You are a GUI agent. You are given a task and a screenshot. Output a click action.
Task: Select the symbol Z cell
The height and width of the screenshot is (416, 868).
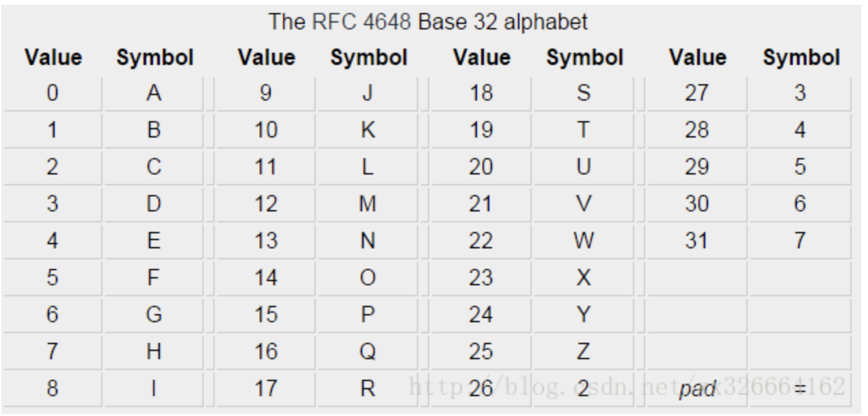[583, 352]
